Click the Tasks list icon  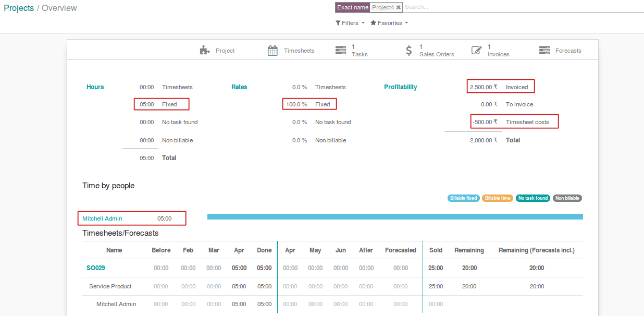[341, 51]
